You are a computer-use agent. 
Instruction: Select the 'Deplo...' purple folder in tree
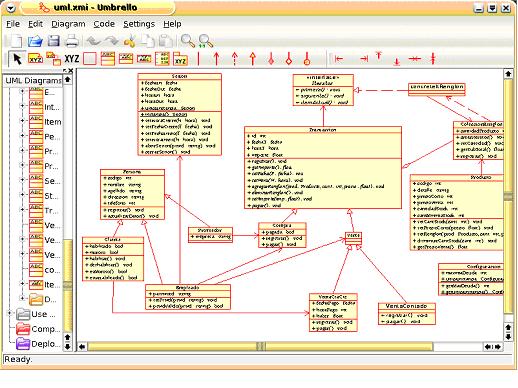click(x=39, y=344)
